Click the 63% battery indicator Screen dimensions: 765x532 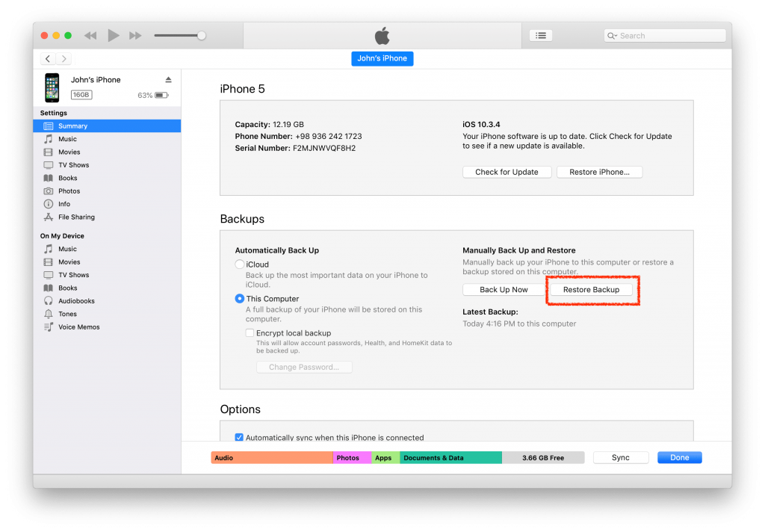pyautogui.click(x=153, y=95)
